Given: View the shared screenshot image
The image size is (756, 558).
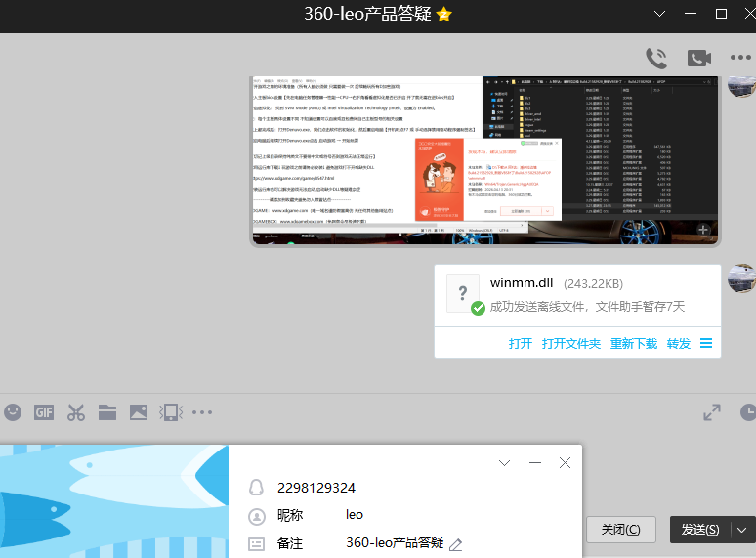Looking at the screenshot, I should click(485, 161).
